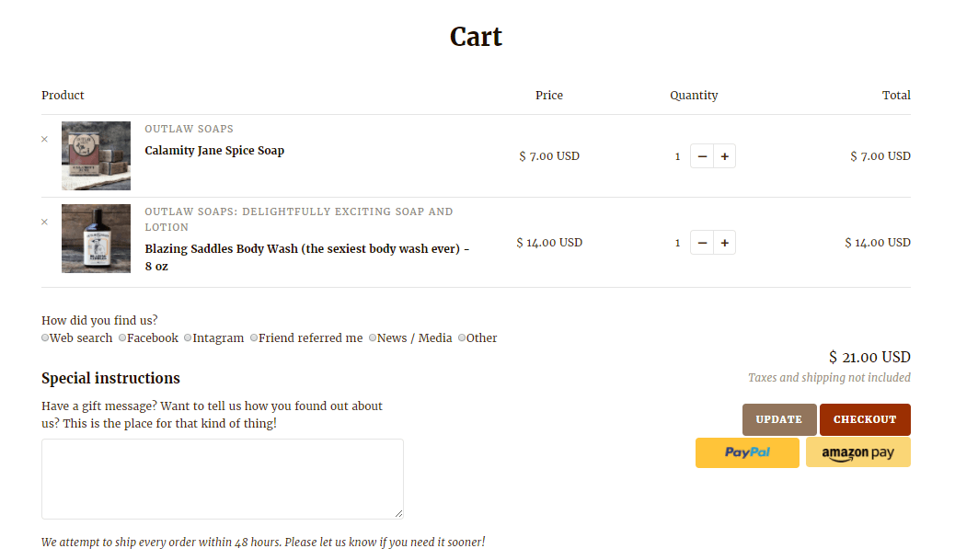
Task: Open Calamity Jane Spice Soap product image
Action: click(97, 155)
